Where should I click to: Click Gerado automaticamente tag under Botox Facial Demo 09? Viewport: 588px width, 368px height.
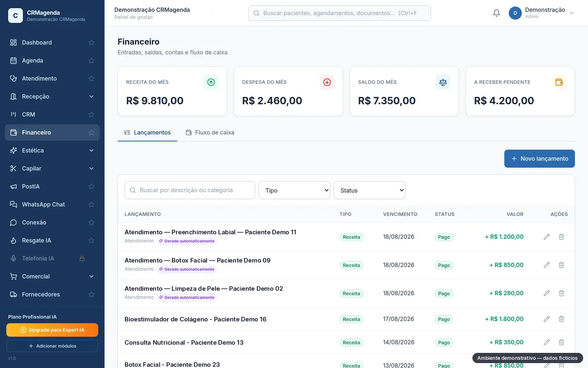pyautogui.click(x=187, y=269)
